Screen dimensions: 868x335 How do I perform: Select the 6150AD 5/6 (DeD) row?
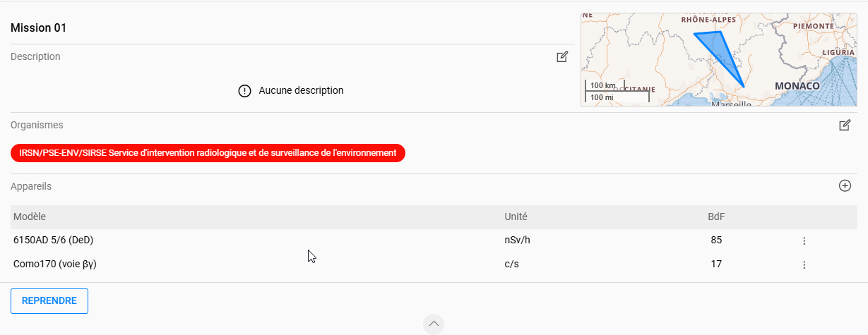coord(433,240)
